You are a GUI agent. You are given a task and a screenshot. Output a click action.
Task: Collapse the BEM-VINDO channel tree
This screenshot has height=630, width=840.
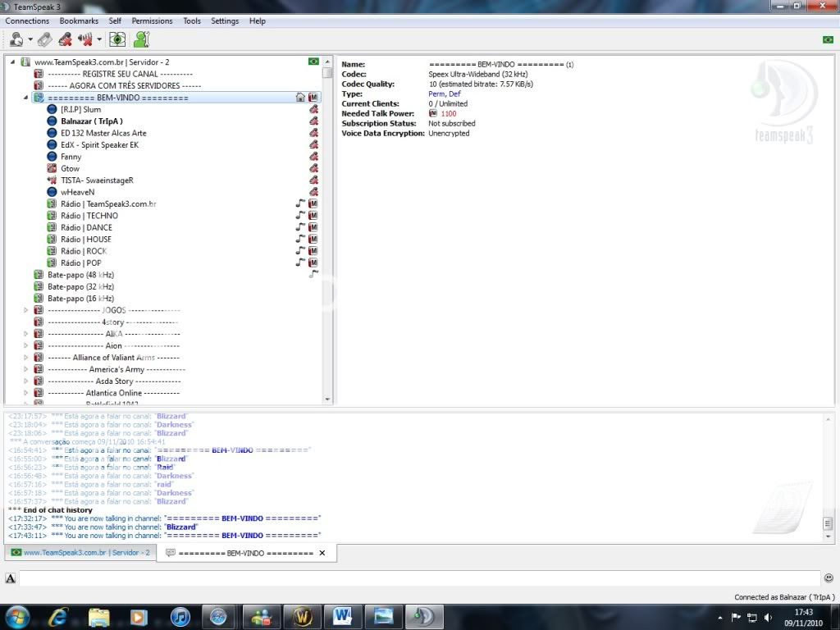pyautogui.click(x=25, y=98)
